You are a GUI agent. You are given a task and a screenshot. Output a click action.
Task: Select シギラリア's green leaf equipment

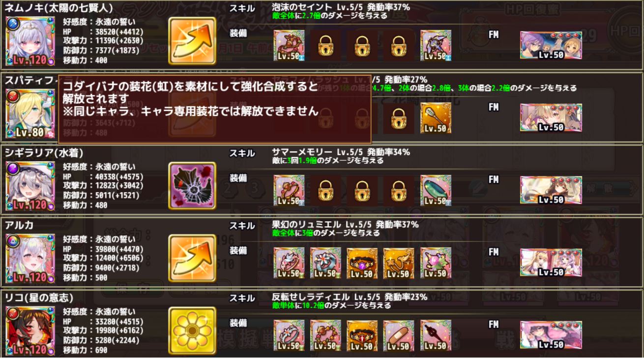pyautogui.click(x=436, y=190)
